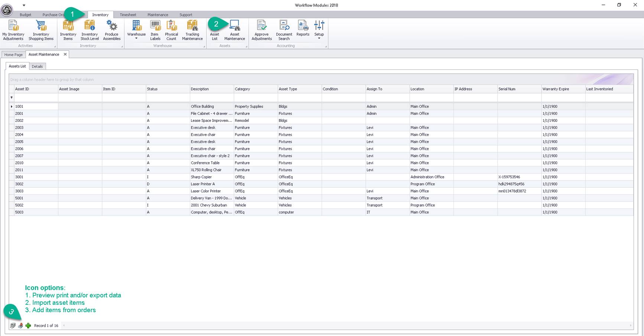The image size is (644, 336).
Task: Expand the Warehouse dropdown
Action: 136,38
